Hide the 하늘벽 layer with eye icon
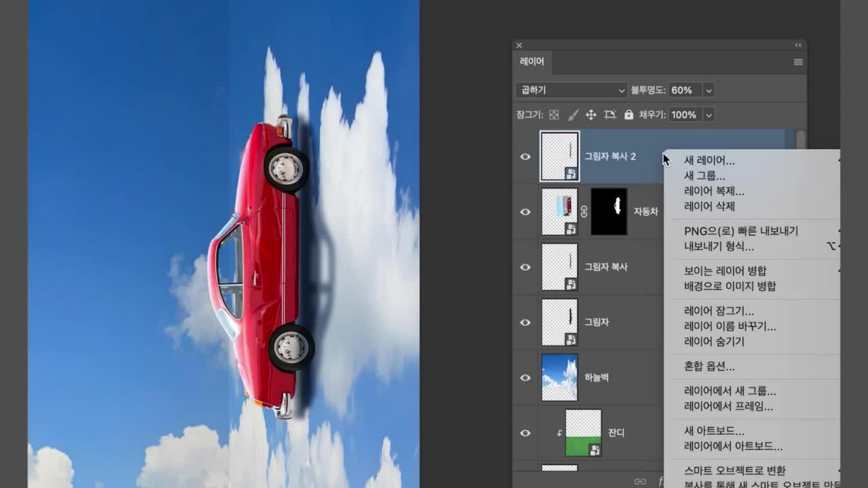This screenshot has width=868, height=488. (525, 377)
